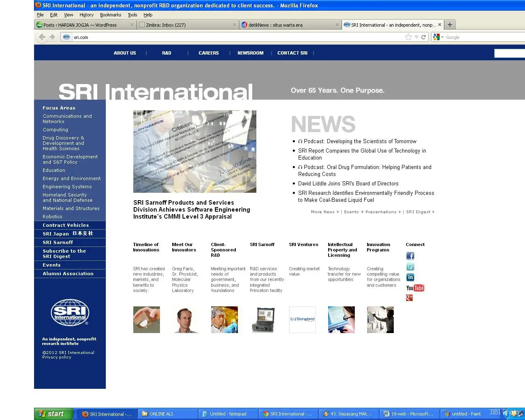
Task: Click the rugged laptop thumbnail for SRI Sarnoff
Action: (x=263, y=320)
